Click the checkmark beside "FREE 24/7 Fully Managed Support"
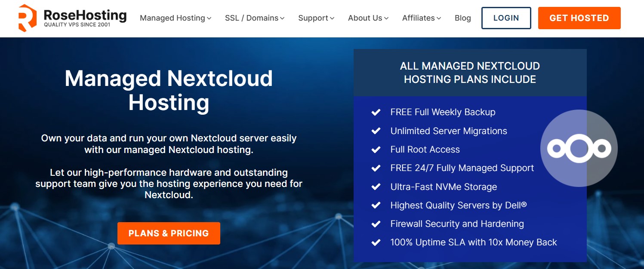 coord(376,168)
